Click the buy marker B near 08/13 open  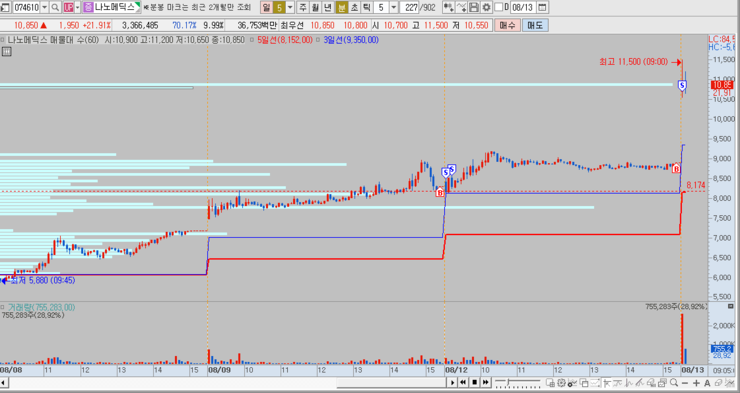click(676, 168)
